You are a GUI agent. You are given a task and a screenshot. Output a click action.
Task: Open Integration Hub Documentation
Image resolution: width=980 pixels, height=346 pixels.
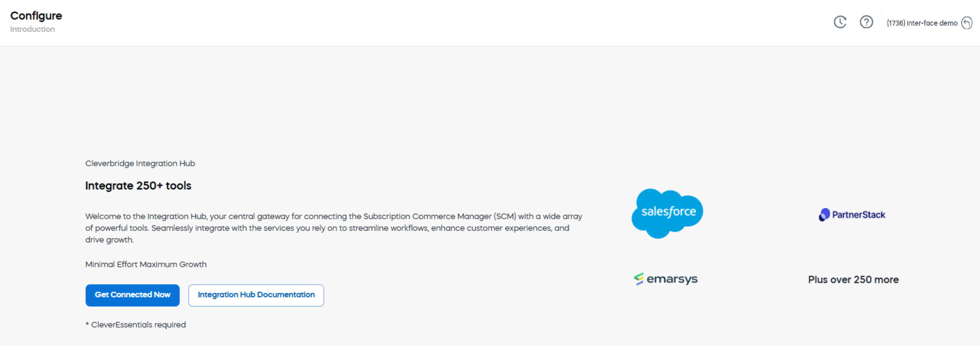[x=256, y=295]
